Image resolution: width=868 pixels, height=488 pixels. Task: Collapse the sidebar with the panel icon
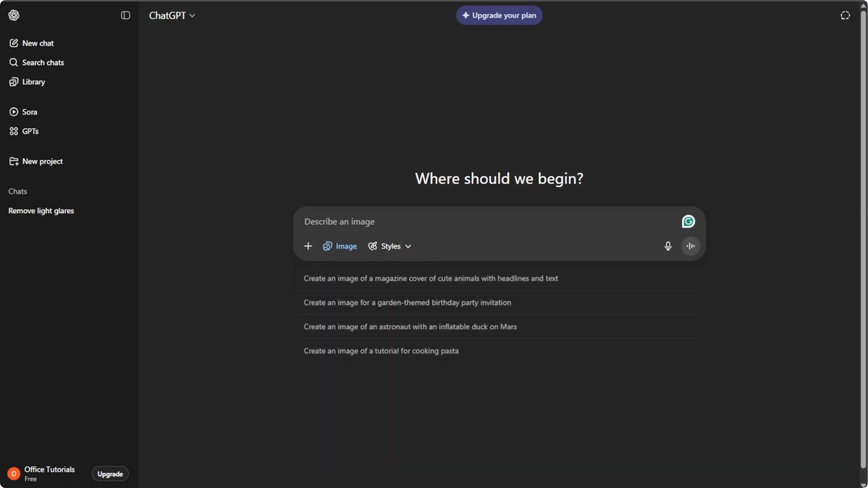(125, 15)
